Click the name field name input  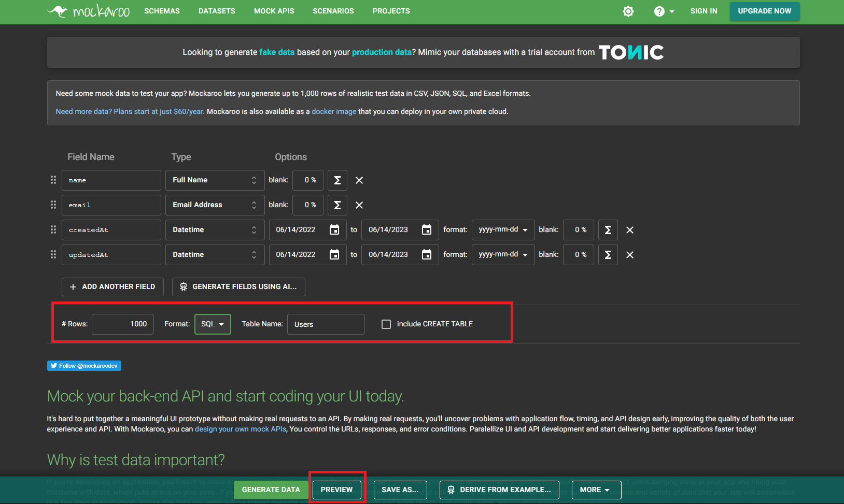pyautogui.click(x=111, y=180)
